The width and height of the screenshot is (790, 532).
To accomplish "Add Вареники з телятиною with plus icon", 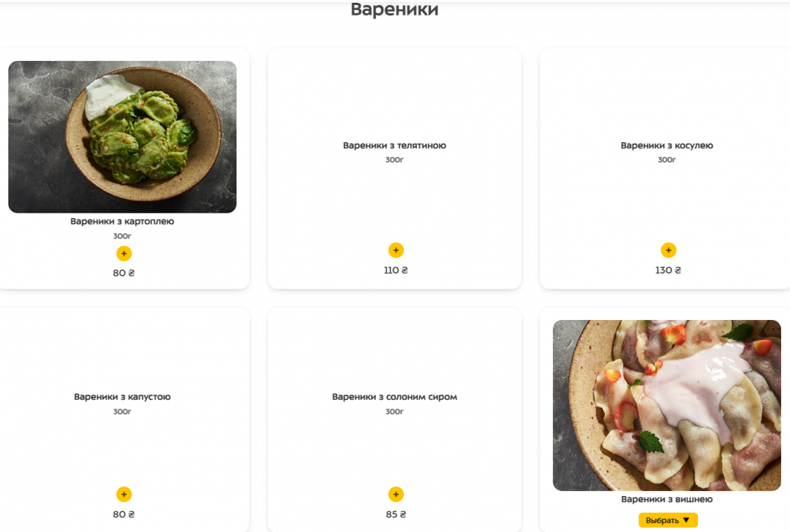I will click(396, 250).
